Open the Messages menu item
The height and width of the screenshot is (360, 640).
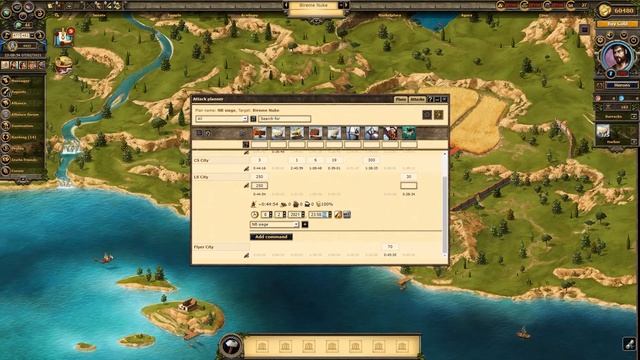(x=22, y=81)
